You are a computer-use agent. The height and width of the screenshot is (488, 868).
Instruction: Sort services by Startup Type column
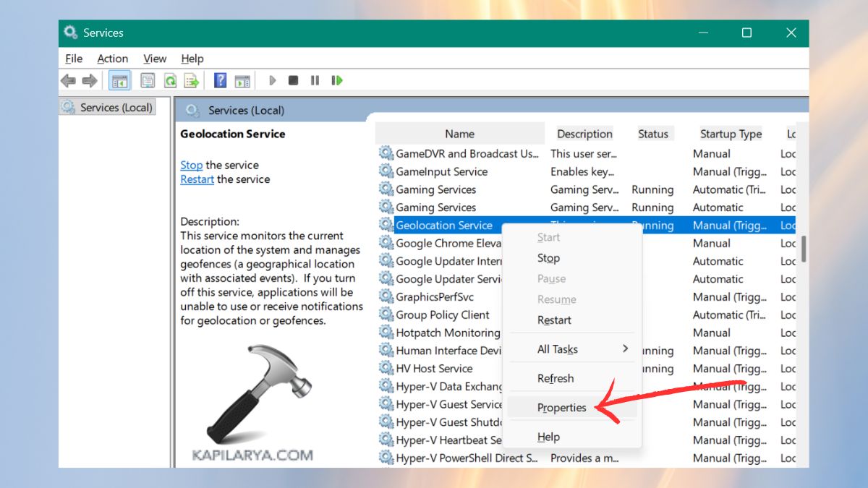coord(731,134)
